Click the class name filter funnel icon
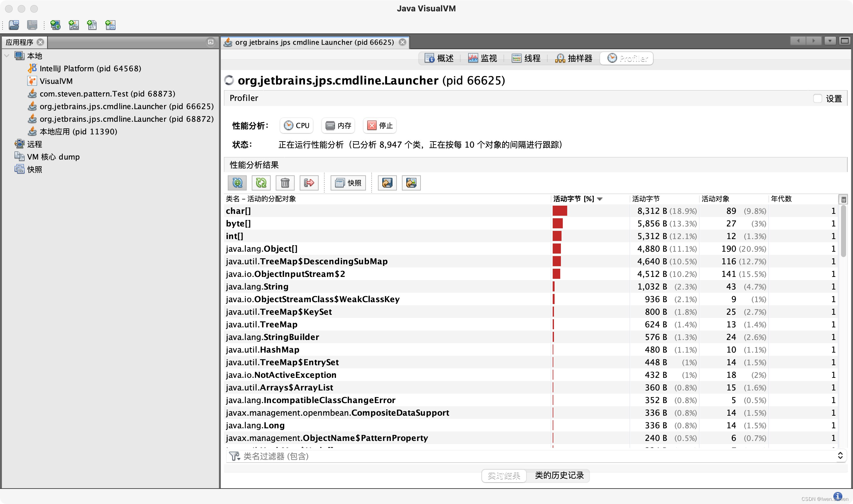This screenshot has width=853, height=504. [234, 456]
